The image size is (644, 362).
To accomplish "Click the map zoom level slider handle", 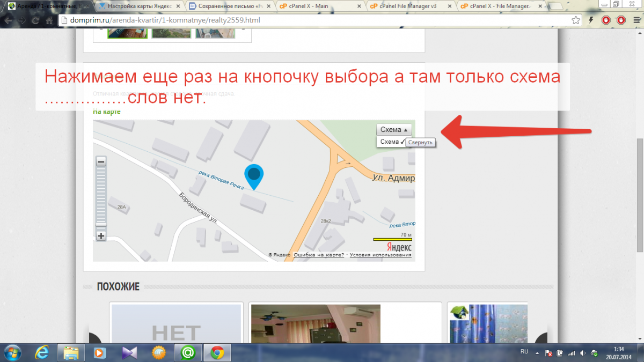I will click(x=101, y=224).
